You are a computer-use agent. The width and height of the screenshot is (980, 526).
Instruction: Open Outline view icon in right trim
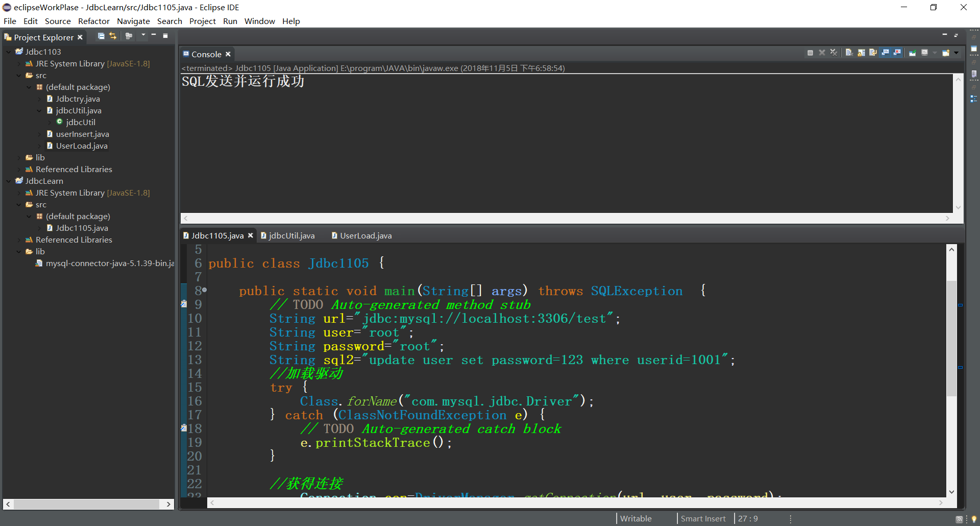click(x=974, y=99)
